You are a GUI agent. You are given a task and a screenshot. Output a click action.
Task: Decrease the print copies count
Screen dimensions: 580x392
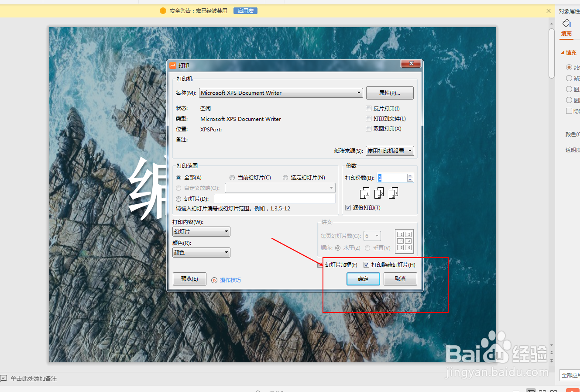(x=410, y=180)
